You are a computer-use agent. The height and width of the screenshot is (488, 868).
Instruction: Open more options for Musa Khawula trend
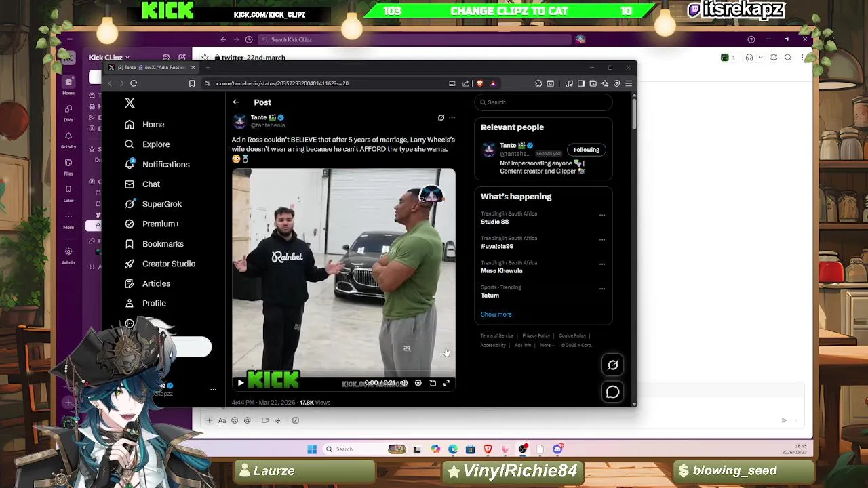[602, 264]
